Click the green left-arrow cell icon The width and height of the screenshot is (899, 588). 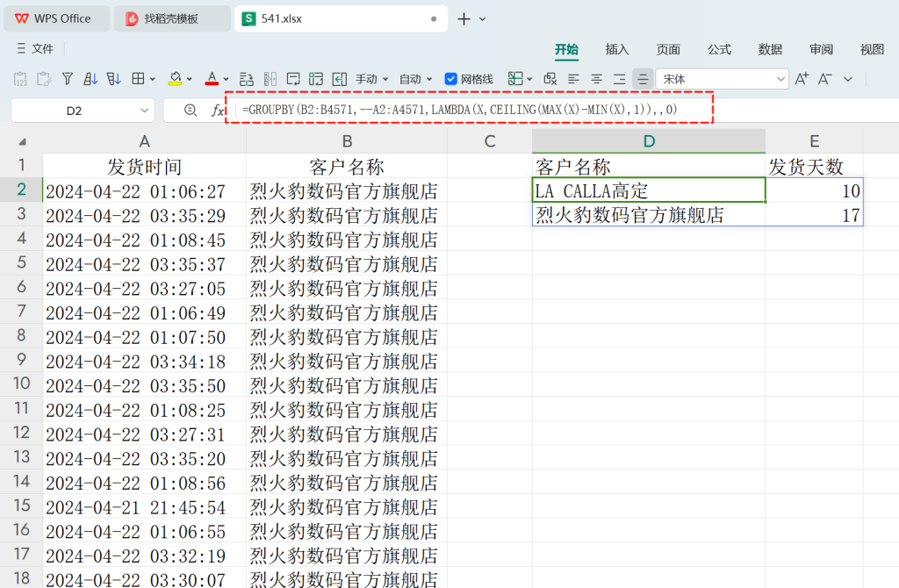tap(340, 79)
